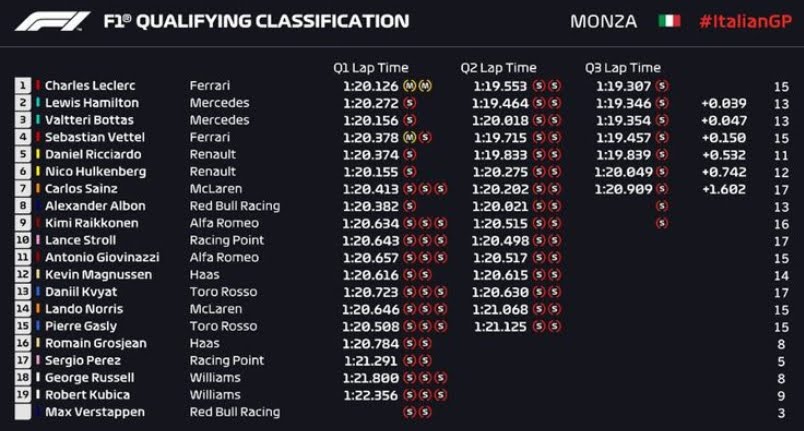Click the F1 logo in the header
Screen dimensions: 804x431
[x=52, y=21]
